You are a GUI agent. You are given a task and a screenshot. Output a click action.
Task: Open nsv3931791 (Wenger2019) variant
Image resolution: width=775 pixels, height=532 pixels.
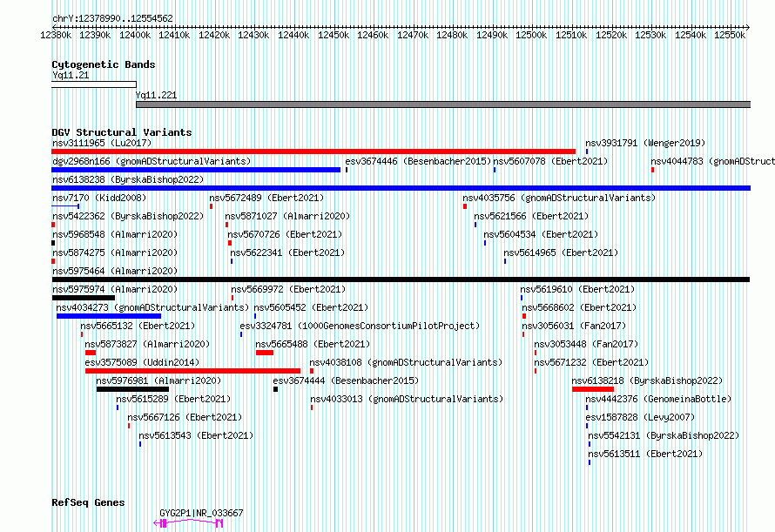[645, 143]
